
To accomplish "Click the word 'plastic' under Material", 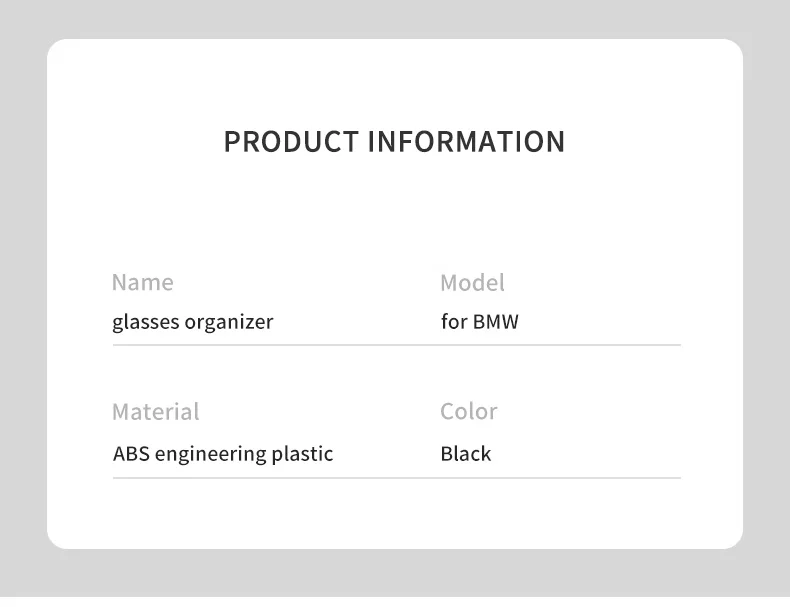I will [302, 455].
